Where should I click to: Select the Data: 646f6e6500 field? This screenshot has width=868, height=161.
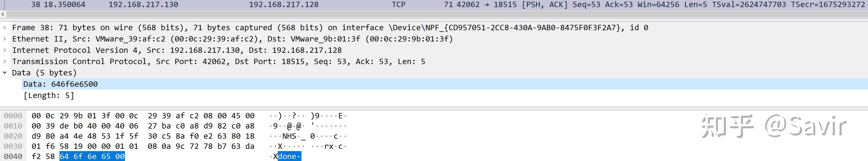point(61,84)
